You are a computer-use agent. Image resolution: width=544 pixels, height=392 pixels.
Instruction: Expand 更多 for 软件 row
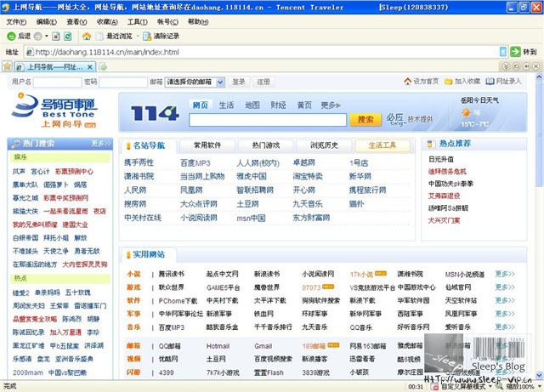pos(505,300)
